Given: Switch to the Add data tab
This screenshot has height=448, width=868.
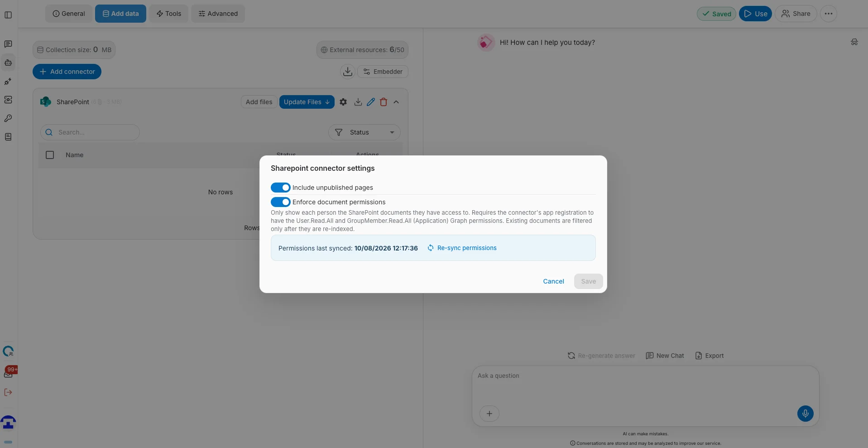Looking at the screenshot, I should click(120, 14).
